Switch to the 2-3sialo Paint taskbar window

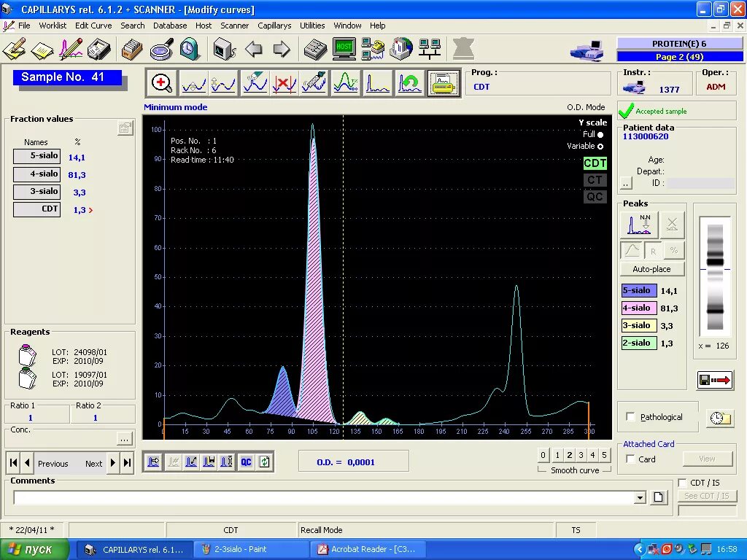click(x=251, y=549)
